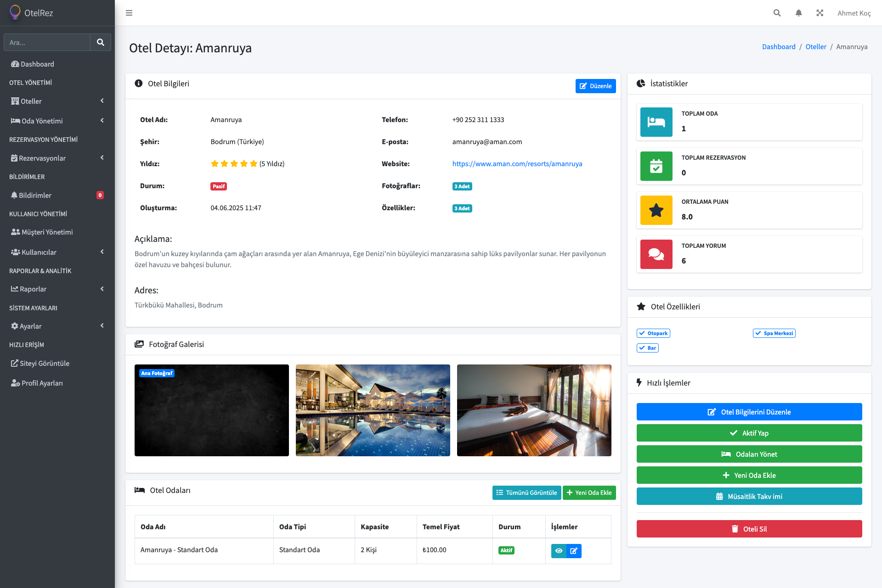Click the star icon beside Otel Özellikleri
This screenshot has width=882, height=588.
pyautogui.click(x=641, y=307)
